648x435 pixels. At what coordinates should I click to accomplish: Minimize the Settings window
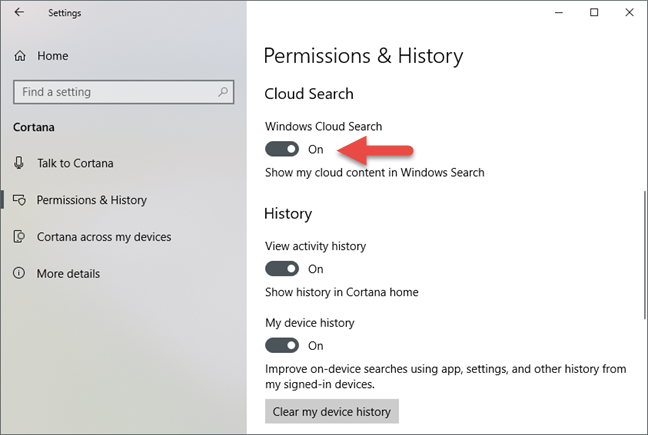559,12
